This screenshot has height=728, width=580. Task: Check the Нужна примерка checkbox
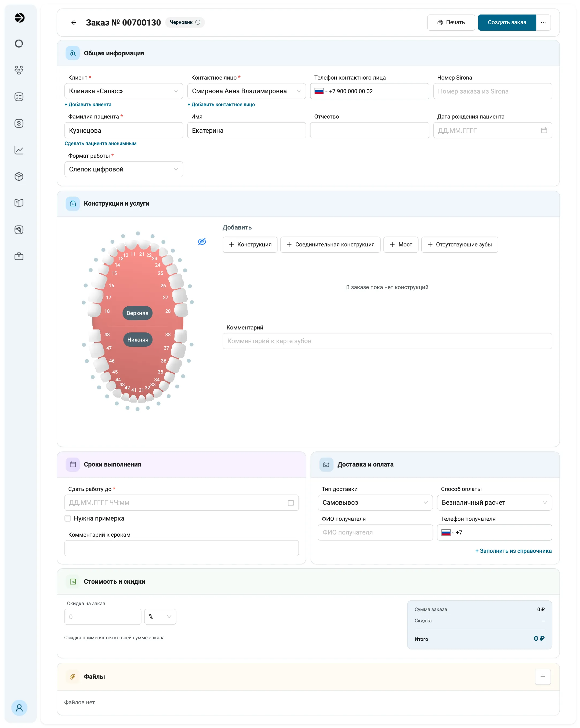click(67, 518)
